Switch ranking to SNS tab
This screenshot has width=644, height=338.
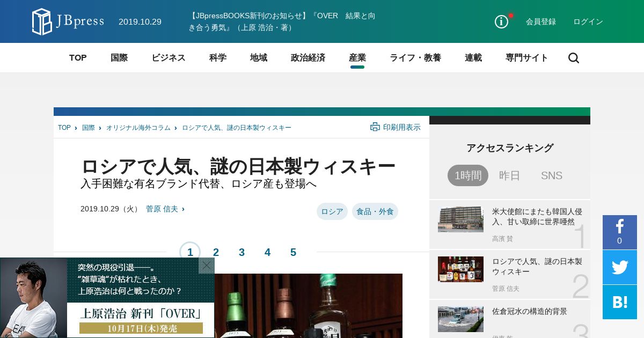point(552,175)
